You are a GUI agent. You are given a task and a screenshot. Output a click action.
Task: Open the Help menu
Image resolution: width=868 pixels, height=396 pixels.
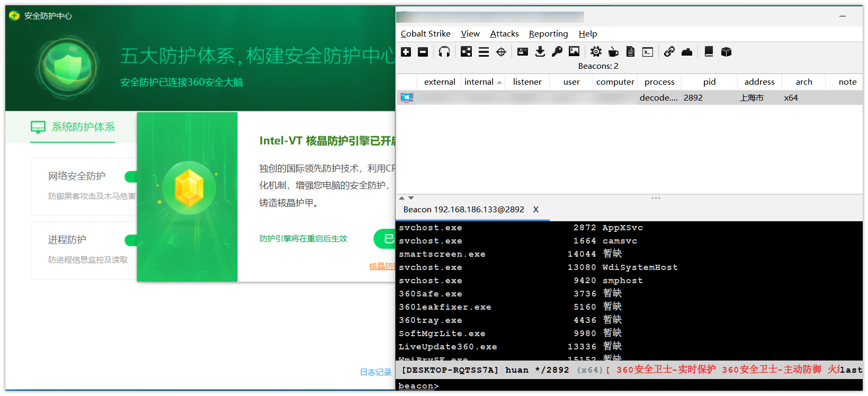[588, 34]
